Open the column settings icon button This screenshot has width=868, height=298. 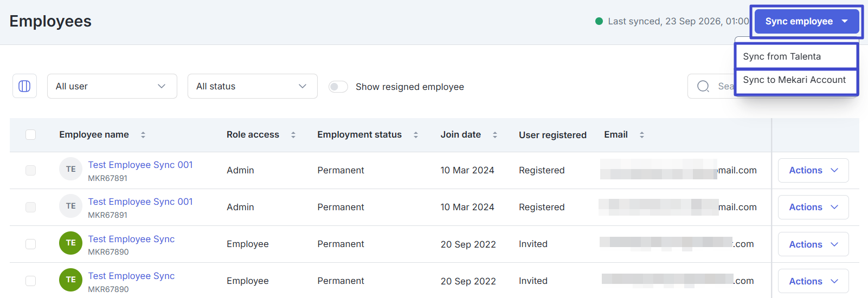click(x=24, y=86)
